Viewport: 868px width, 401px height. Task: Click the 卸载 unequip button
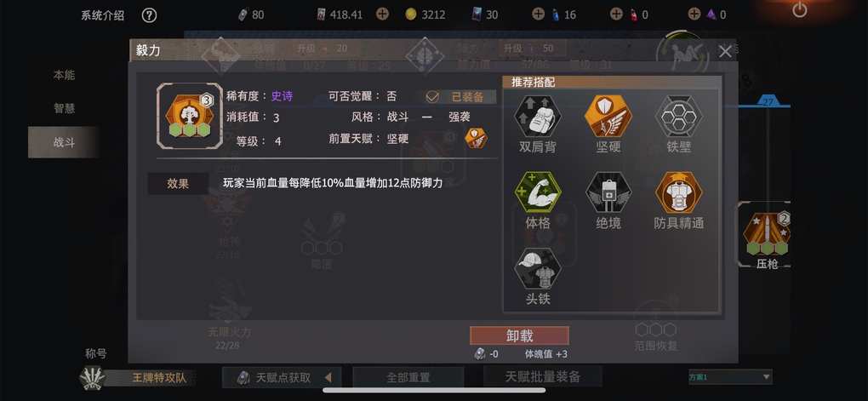[519, 335]
